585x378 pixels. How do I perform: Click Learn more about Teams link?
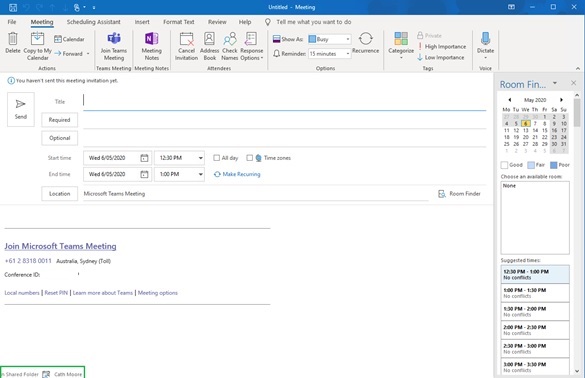pos(103,293)
